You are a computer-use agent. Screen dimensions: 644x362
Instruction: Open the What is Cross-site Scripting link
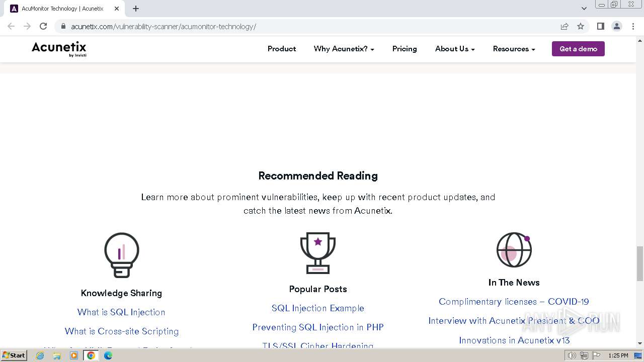tap(122, 331)
